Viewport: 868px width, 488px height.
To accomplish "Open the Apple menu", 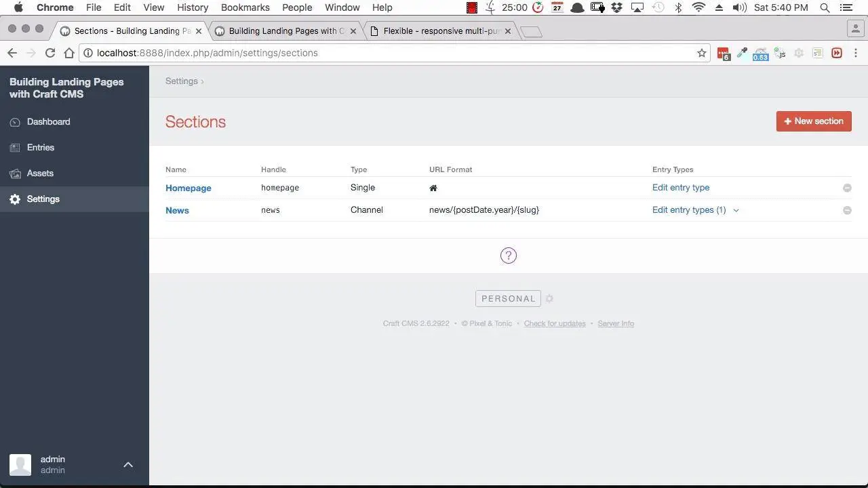I will coord(19,7).
